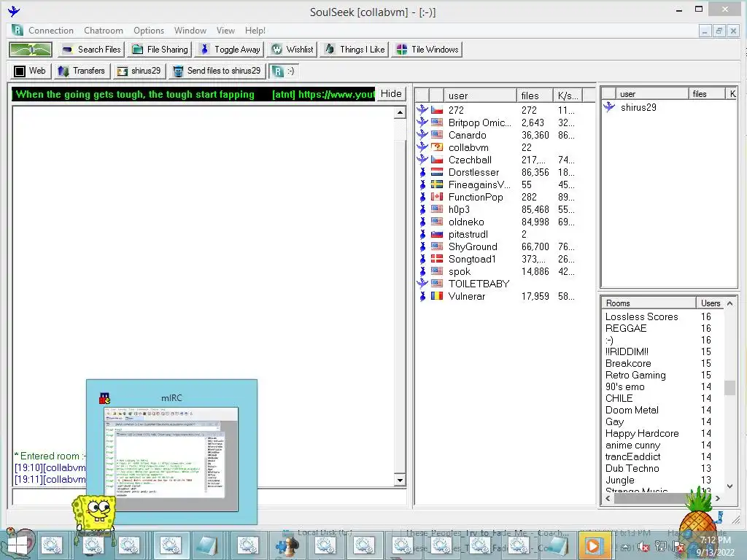Join the Retro Gaming room

click(x=635, y=376)
